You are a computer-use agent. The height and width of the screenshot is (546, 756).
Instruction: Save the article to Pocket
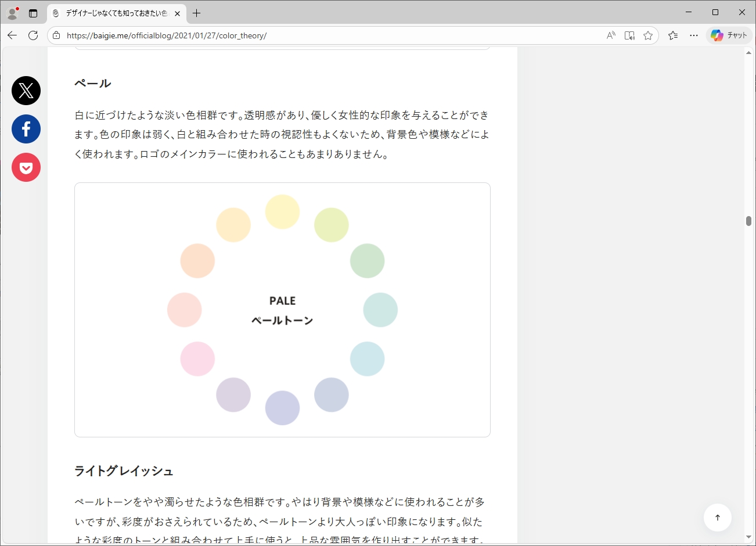coord(26,167)
